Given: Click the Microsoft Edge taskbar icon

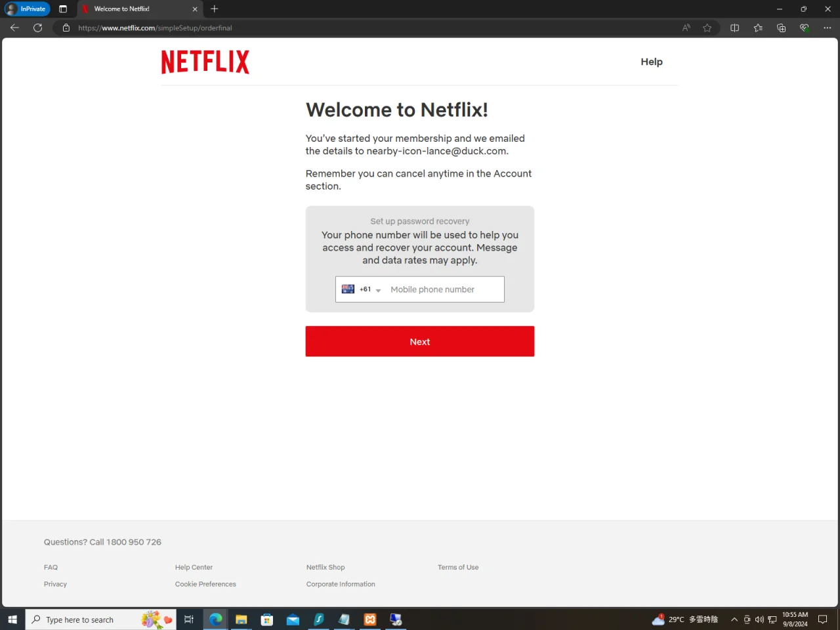Looking at the screenshot, I should point(215,619).
